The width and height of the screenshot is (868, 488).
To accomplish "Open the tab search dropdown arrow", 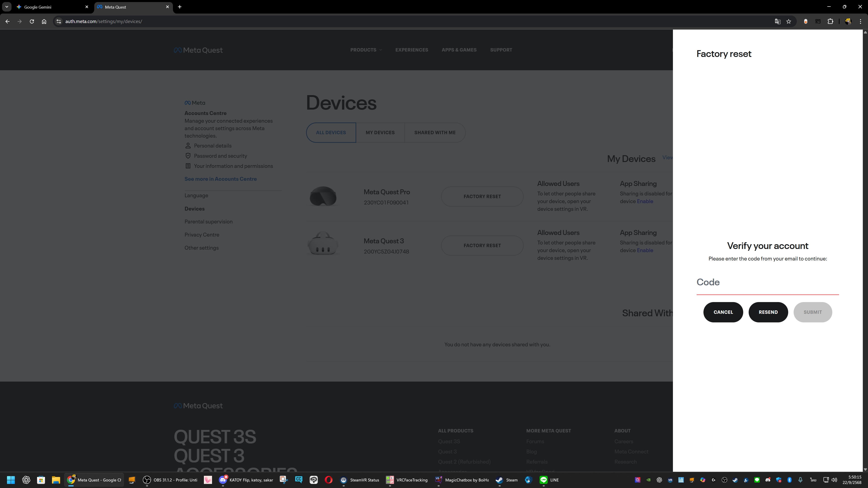I will [6, 7].
